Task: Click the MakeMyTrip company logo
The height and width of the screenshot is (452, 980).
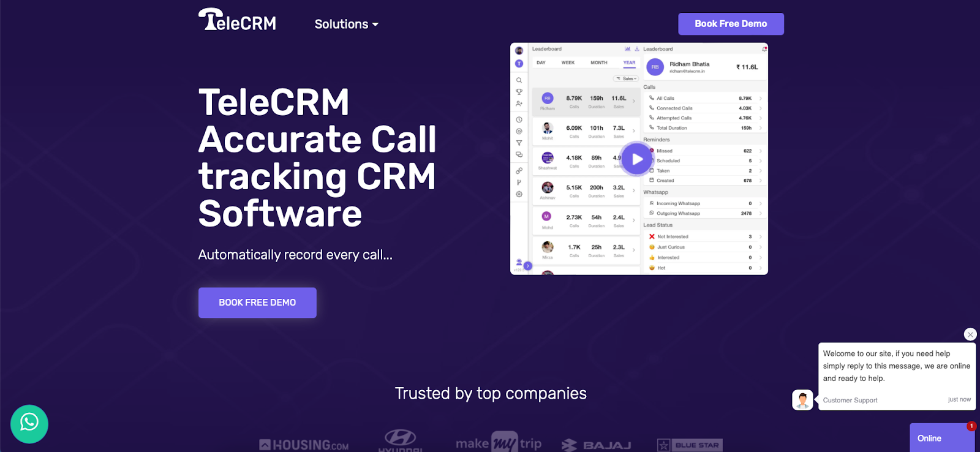Action: point(499,443)
